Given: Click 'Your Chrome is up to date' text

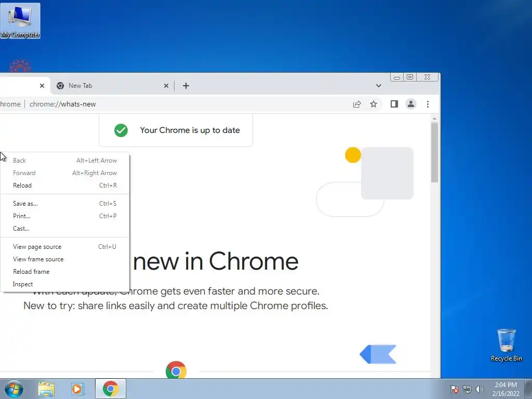Looking at the screenshot, I should (190, 130).
